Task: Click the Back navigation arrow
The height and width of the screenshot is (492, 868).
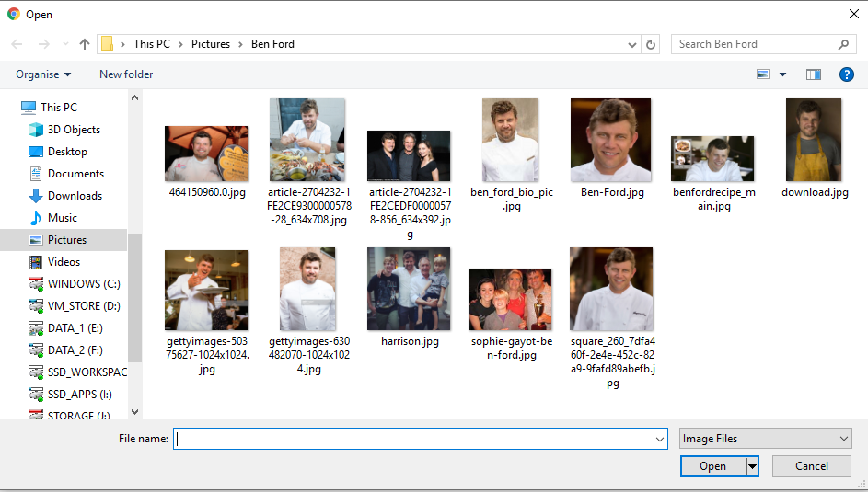Action: tap(17, 44)
